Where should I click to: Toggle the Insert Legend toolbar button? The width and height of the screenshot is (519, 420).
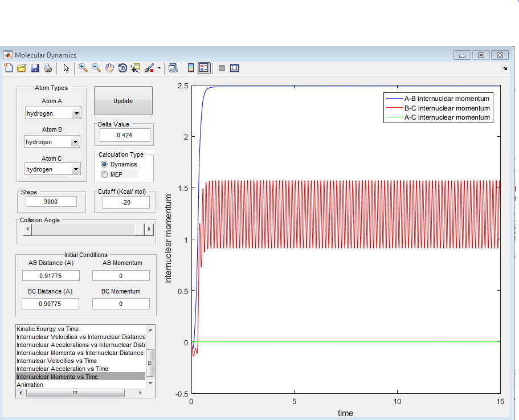point(204,68)
